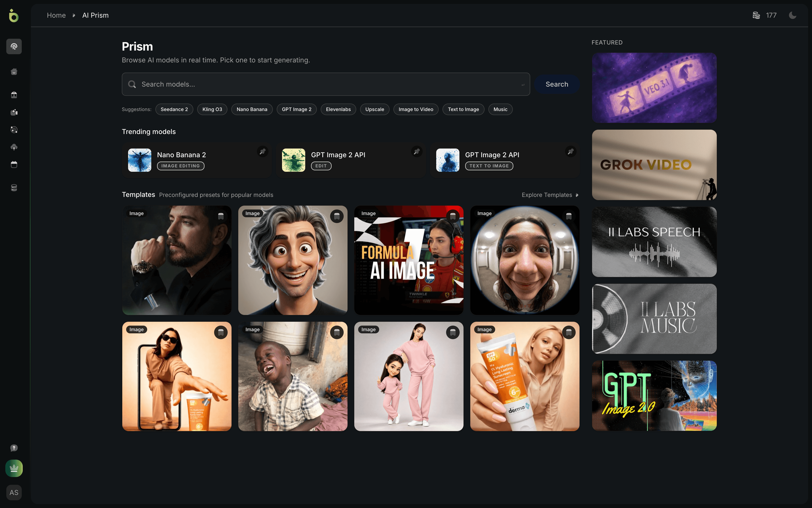Pin the GPT Image 2 API Edit model
812x508 pixels.
tap(416, 151)
